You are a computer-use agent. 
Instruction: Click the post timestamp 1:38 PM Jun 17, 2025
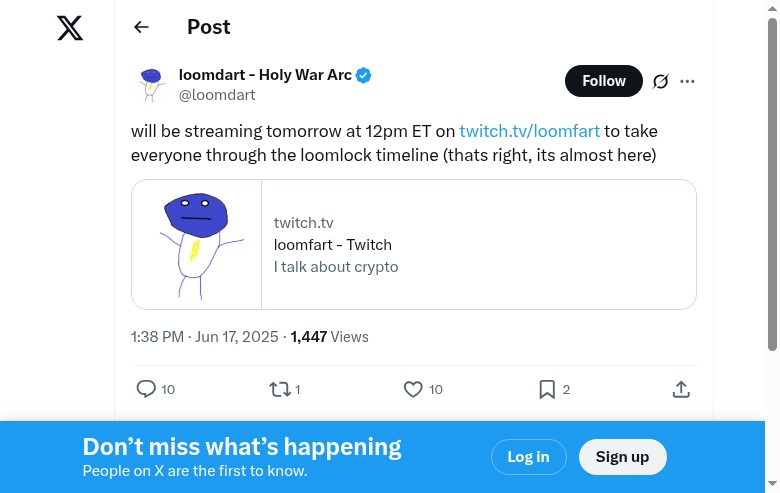(x=205, y=337)
